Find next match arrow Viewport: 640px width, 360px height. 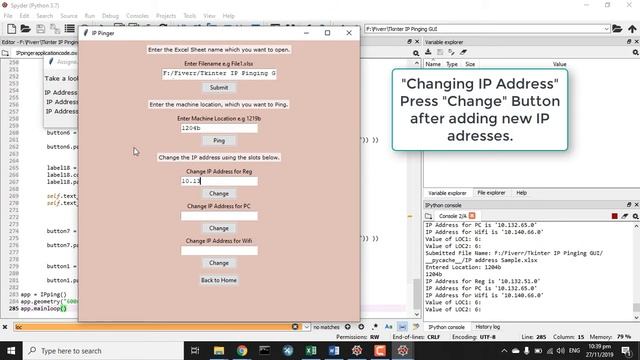point(361,327)
